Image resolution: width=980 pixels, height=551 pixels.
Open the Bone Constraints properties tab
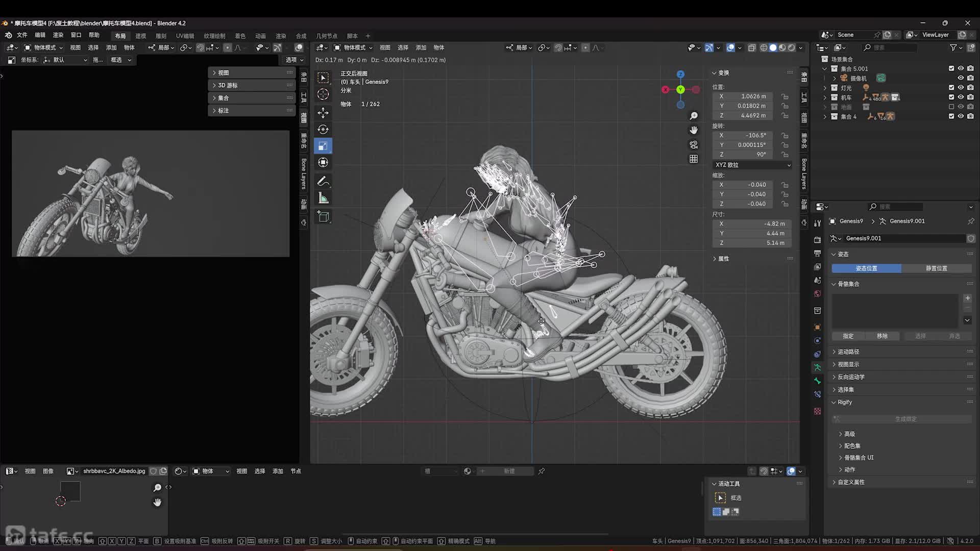(818, 394)
